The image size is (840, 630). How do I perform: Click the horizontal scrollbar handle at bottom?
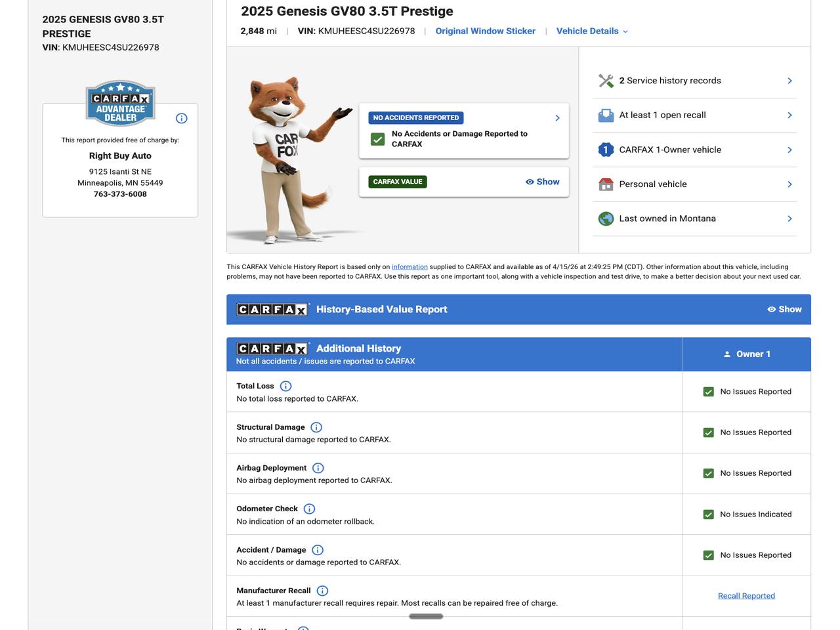point(426,616)
